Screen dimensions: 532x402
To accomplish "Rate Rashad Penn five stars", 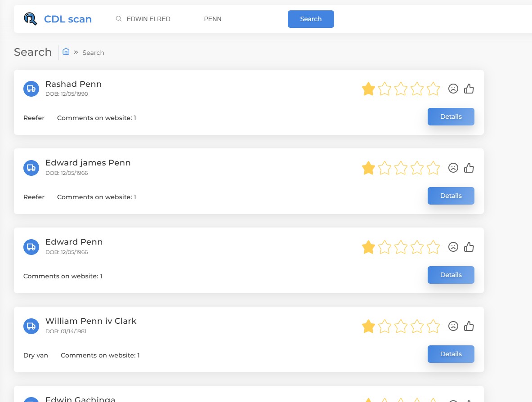I will [433, 89].
